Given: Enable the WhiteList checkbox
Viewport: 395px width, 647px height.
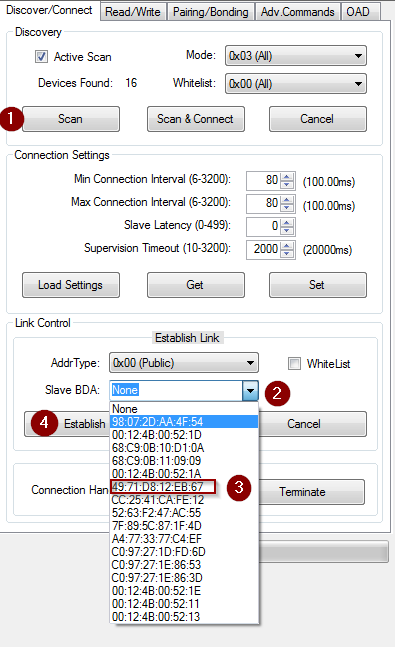Looking at the screenshot, I should [x=294, y=364].
